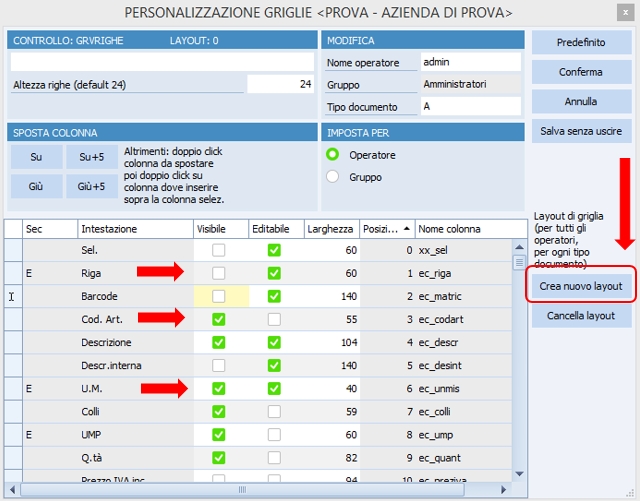Move column down five with Giù+5
This screenshot has width=640, height=501.
pos(92,187)
